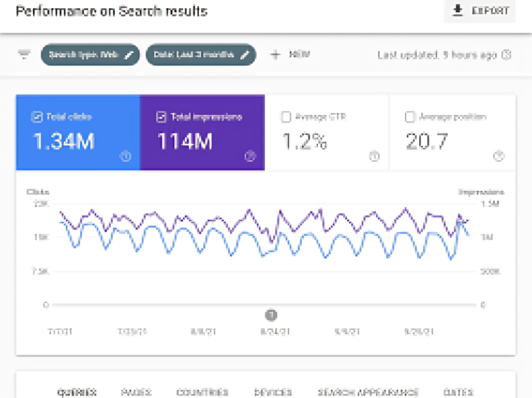Open the Pages tab
The height and width of the screenshot is (398, 532).
pos(136,392)
